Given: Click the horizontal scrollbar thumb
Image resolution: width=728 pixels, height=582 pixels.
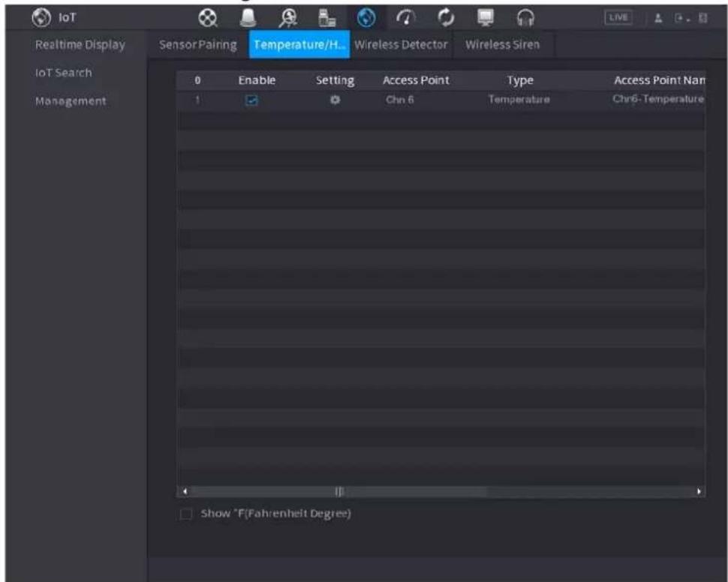Looking at the screenshot, I should 339,491.
